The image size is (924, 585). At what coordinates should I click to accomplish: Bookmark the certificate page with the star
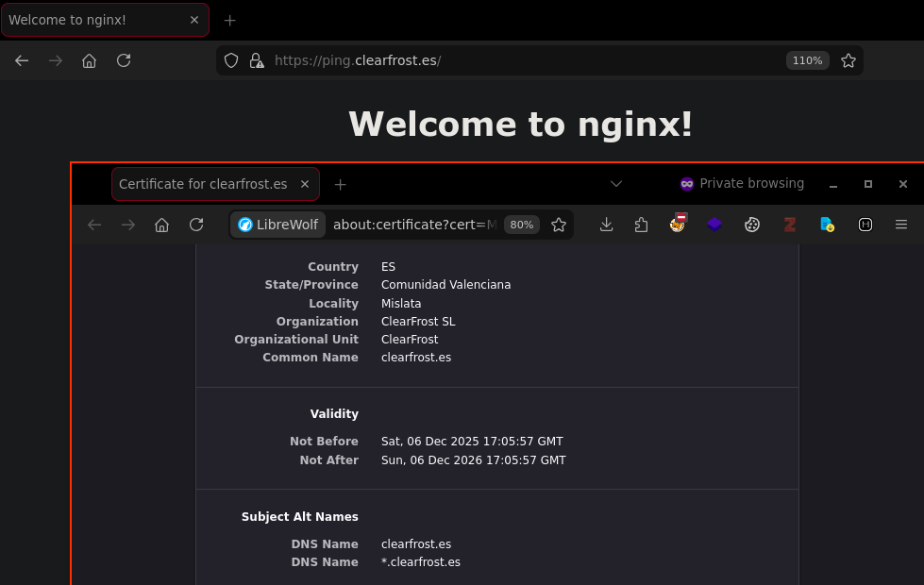pos(559,225)
